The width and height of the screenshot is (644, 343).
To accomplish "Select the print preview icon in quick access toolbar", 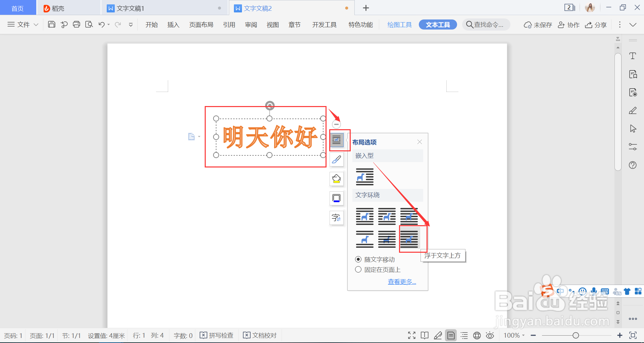I will tap(89, 24).
